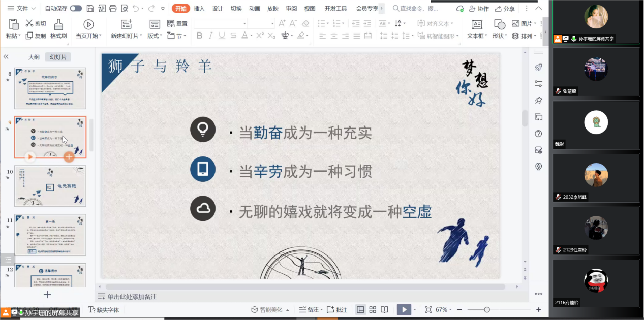Viewport: 644px width, 320px height.
Task: Click the Cut (剪切) scissors icon
Action: [29, 23]
